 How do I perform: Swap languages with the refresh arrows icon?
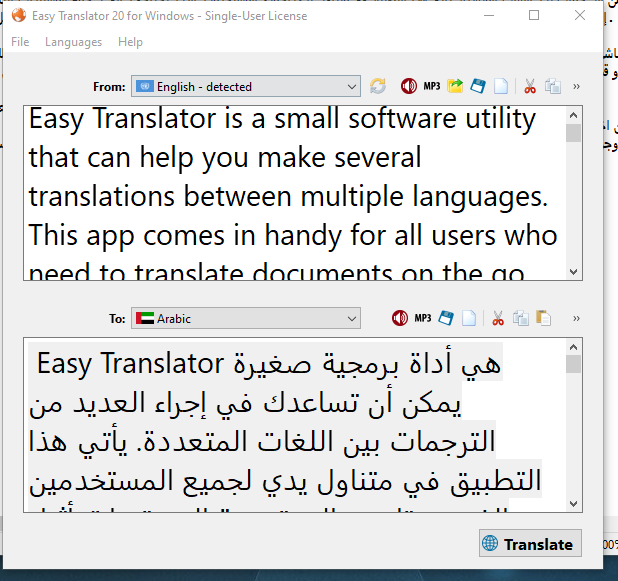tap(378, 86)
